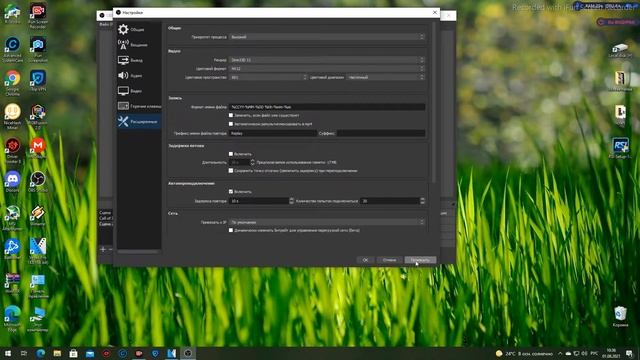Click the Replay Buffer Prefix input field
The image size is (640, 360).
click(273, 133)
